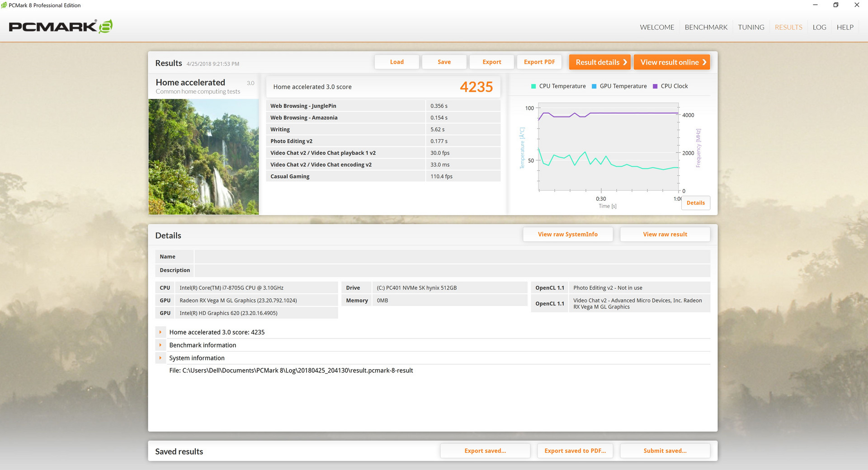Viewport: 868px width, 470px height.
Task: Restore down the PCMark window
Action: tap(836, 5)
